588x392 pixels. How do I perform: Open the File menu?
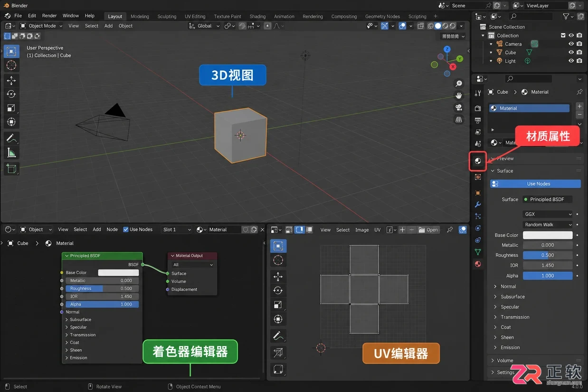(x=18, y=16)
